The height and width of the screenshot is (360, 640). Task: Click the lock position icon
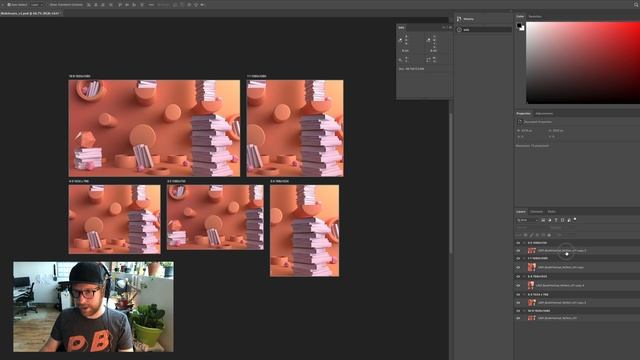[537, 235]
